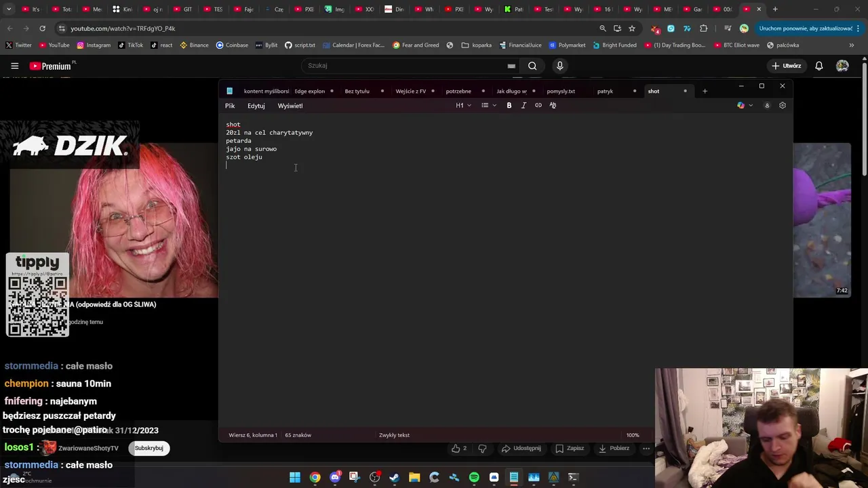Click line '20zl na cel charytatywny'
Image resolution: width=868 pixels, height=488 pixels.
[269, 133]
